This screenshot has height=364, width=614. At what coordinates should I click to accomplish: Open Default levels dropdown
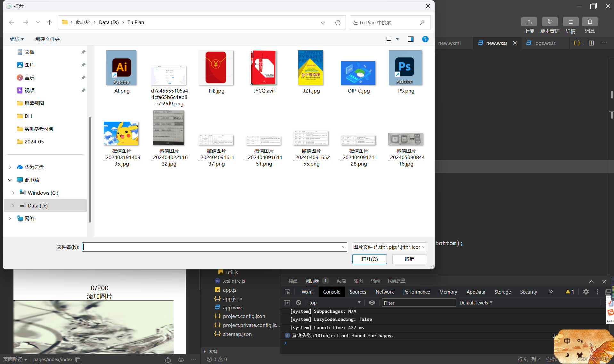476,303
